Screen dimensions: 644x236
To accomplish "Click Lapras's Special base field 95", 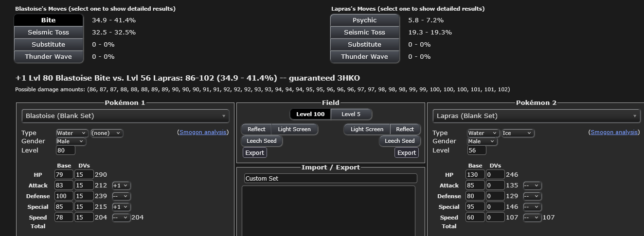I will pyautogui.click(x=476, y=207).
